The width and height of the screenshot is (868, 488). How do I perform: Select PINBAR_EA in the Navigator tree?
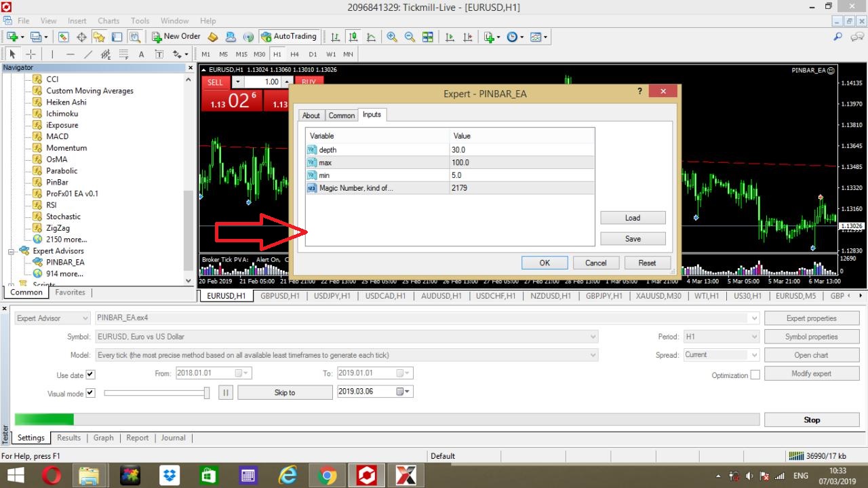pos(65,262)
